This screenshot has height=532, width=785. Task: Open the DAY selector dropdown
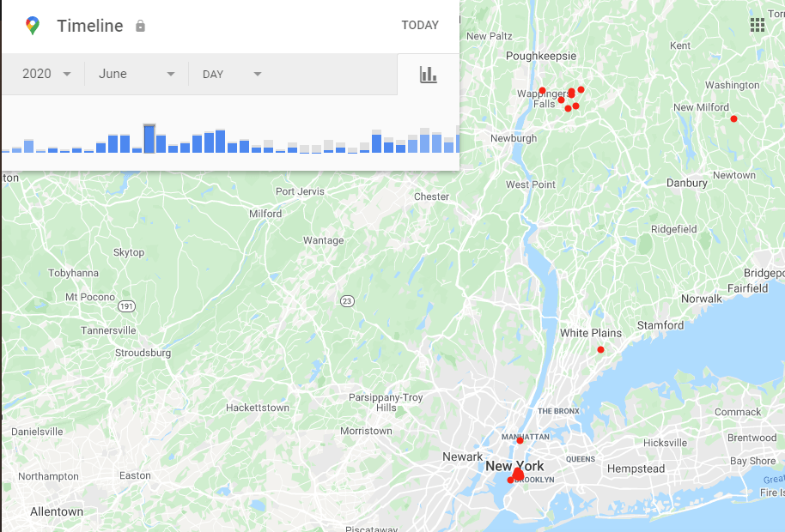(x=232, y=74)
